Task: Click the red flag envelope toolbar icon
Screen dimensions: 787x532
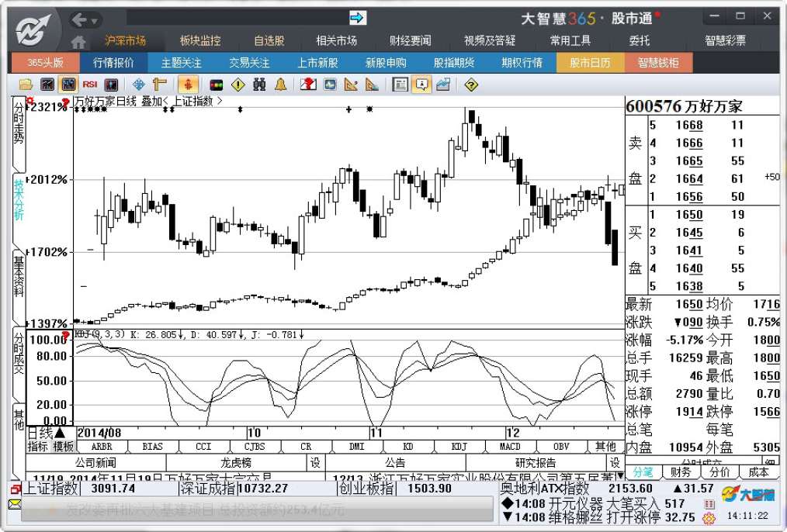Action: (x=308, y=85)
